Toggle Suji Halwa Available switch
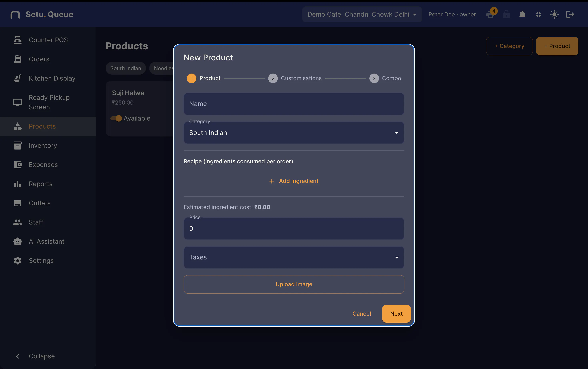This screenshot has height=369, width=588. tap(116, 118)
